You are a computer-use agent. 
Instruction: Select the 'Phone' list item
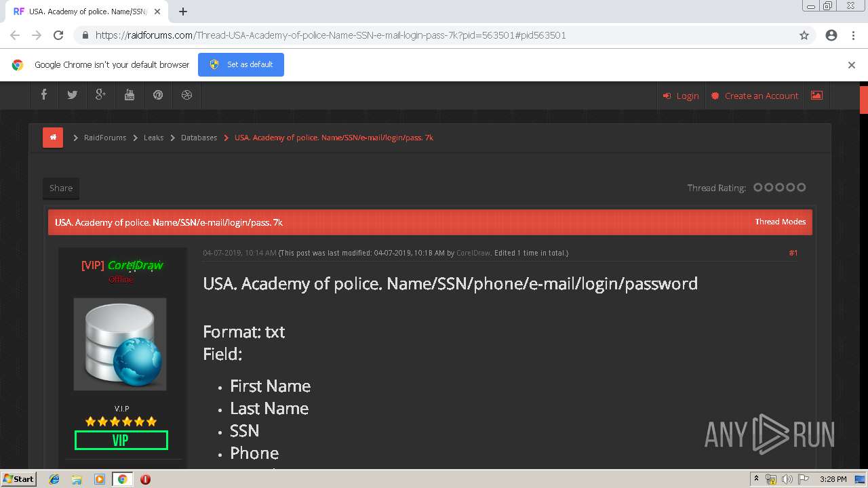pyautogui.click(x=254, y=453)
